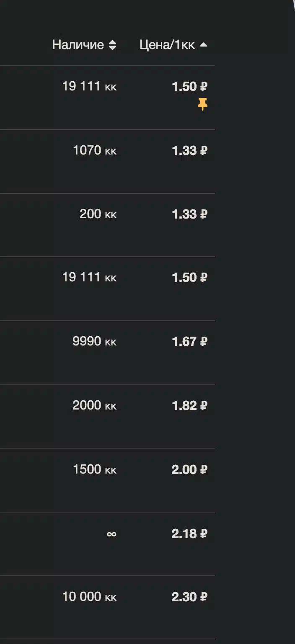The width and height of the screenshot is (295, 644).
Task: Sort by the Цена/1кк column header text
Action: click(167, 45)
